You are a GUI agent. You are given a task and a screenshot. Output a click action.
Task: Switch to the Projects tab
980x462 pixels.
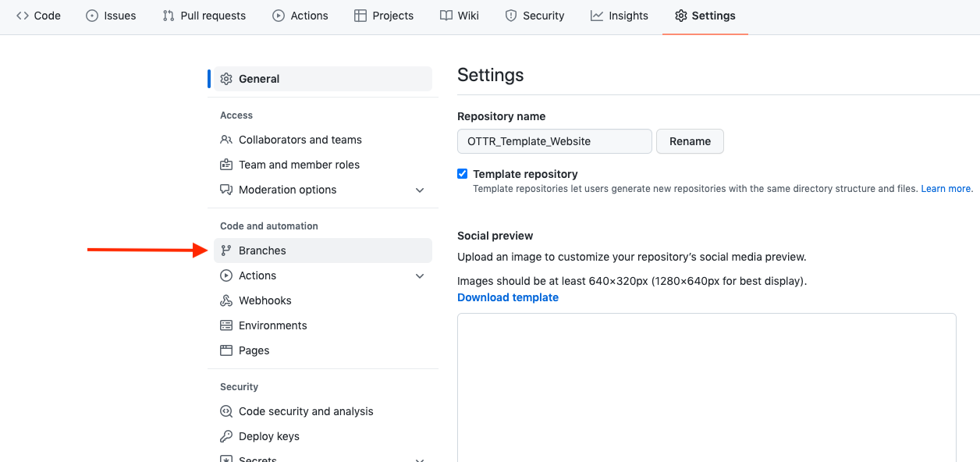tap(384, 15)
